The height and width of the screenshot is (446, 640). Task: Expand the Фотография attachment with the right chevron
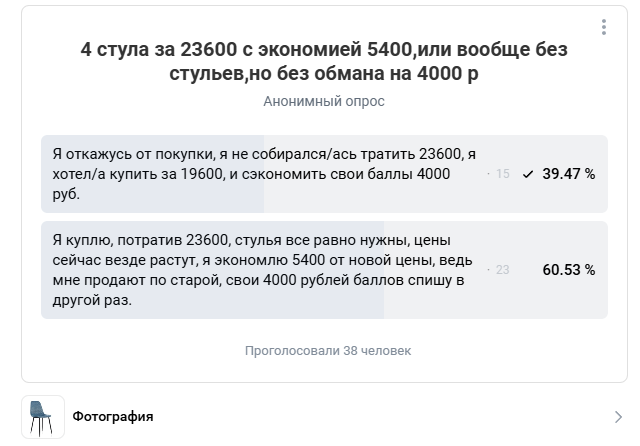coord(618,417)
